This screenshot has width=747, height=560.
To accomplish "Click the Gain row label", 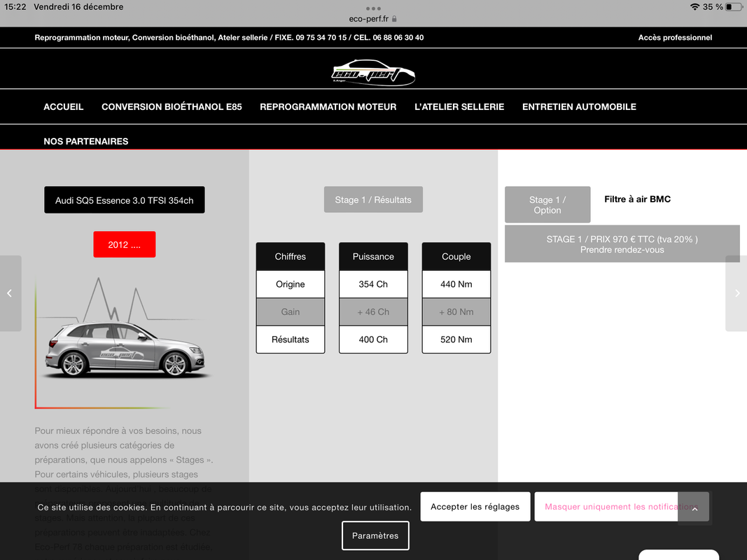I will [290, 312].
